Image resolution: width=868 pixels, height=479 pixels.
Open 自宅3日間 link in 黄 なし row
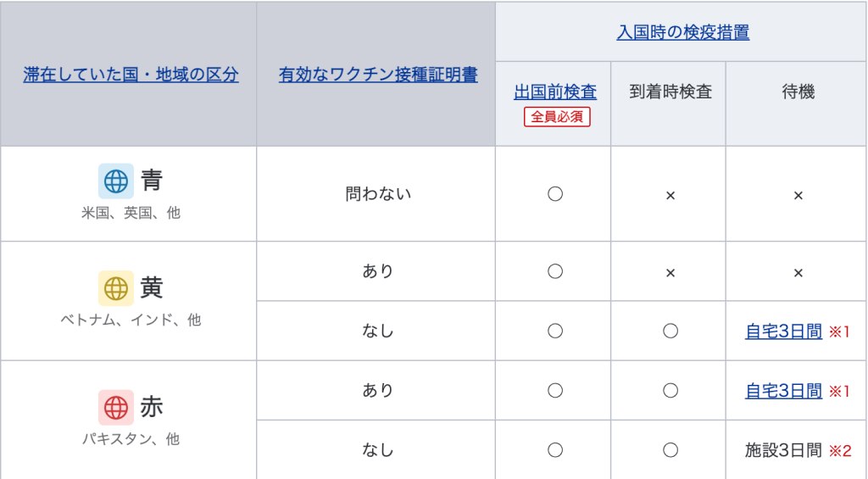pos(783,331)
